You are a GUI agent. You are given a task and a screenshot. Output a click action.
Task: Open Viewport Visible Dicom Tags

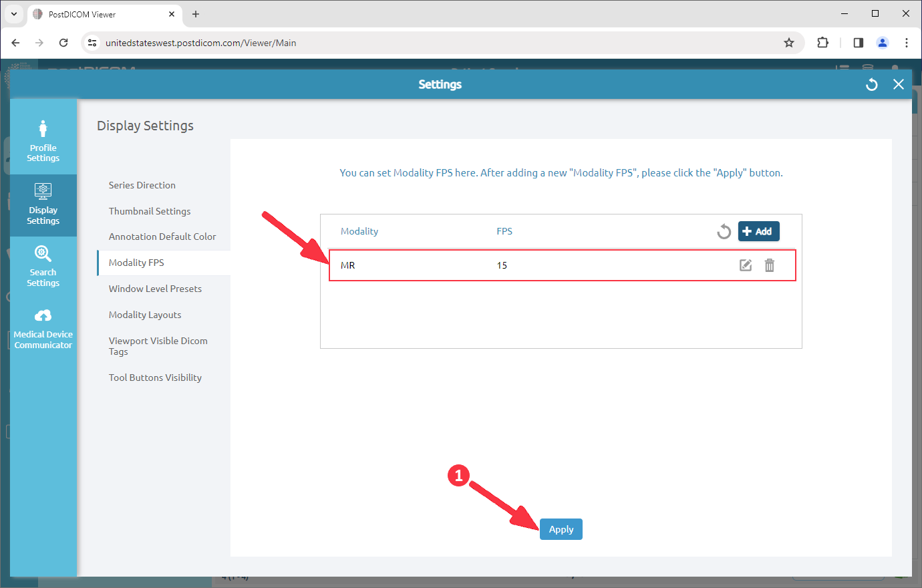[x=158, y=346]
